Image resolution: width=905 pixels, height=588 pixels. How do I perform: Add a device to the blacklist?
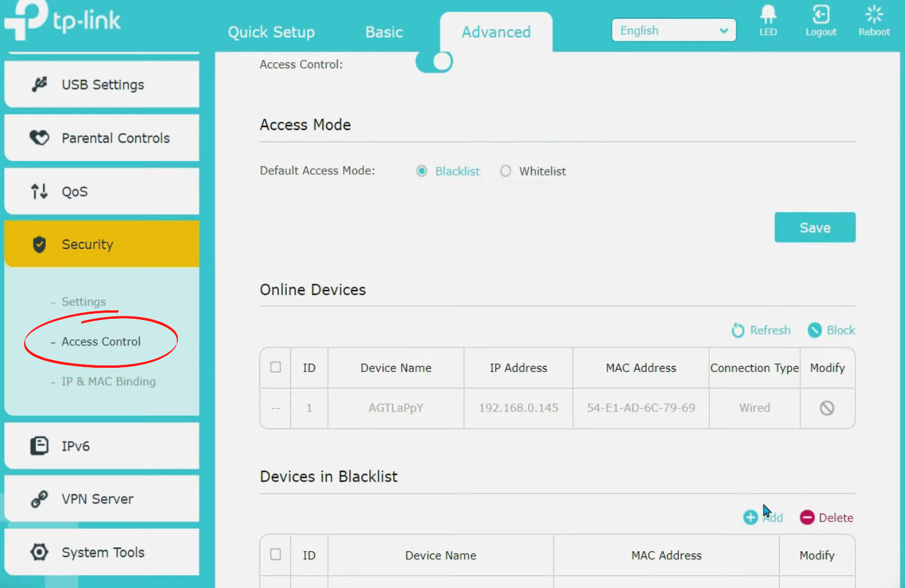[763, 517]
